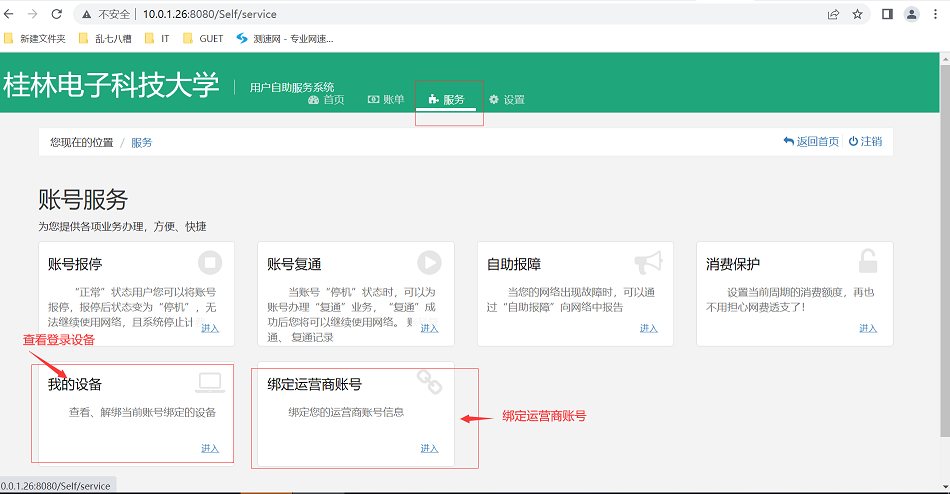The image size is (950, 494).
Task: Bookmark this page with the star icon
Action: (858, 15)
